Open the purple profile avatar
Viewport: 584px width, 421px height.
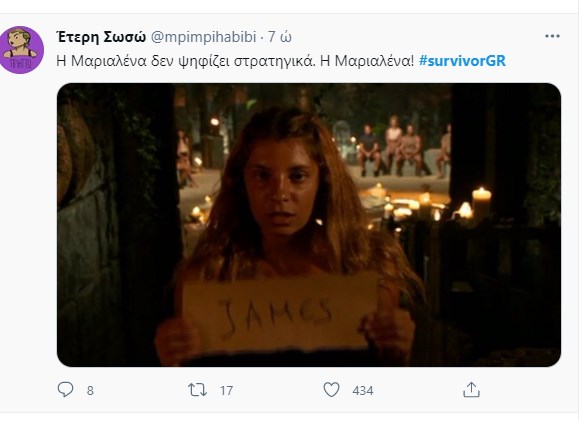[22, 50]
